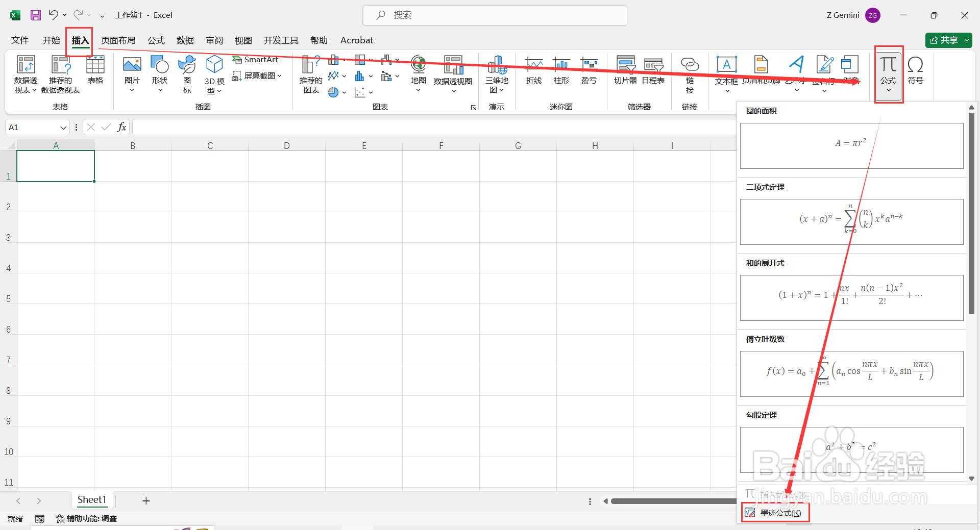Image resolution: width=980 pixels, height=530 pixels.
Task: Click the equation gallery scroll down arrow
Action: [971, 478]
